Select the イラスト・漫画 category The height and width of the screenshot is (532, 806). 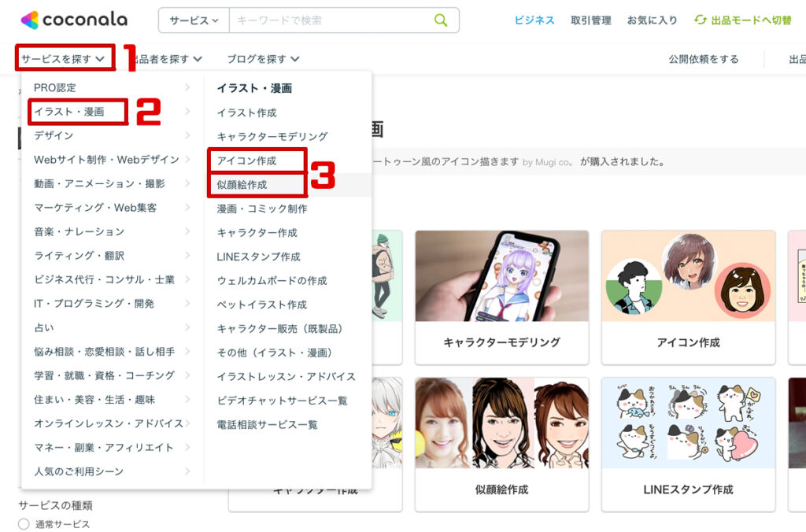click(x=69, y=112)
